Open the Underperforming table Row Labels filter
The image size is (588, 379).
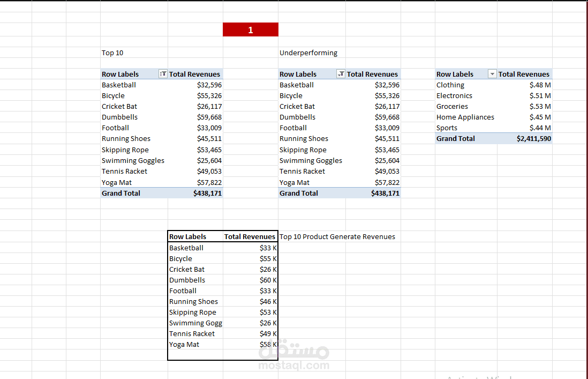[x=341, y=74]
